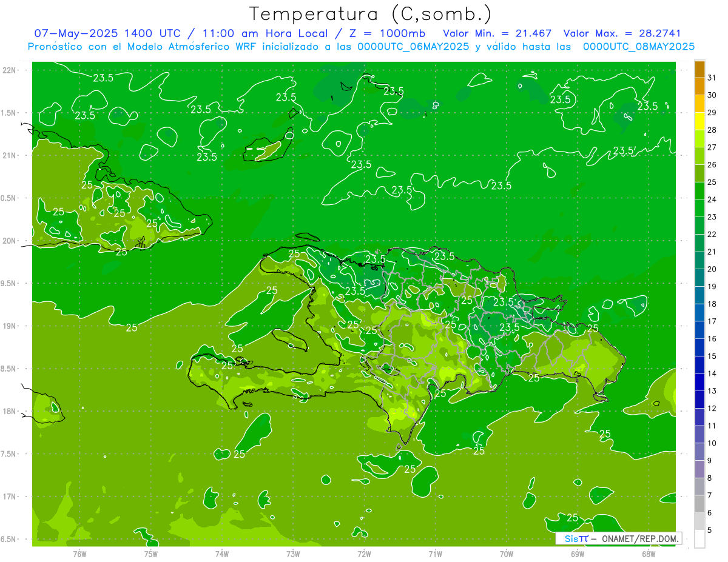728x562 pixels.
Task: Click the "76W" longitude axis label
Action: 79,554
